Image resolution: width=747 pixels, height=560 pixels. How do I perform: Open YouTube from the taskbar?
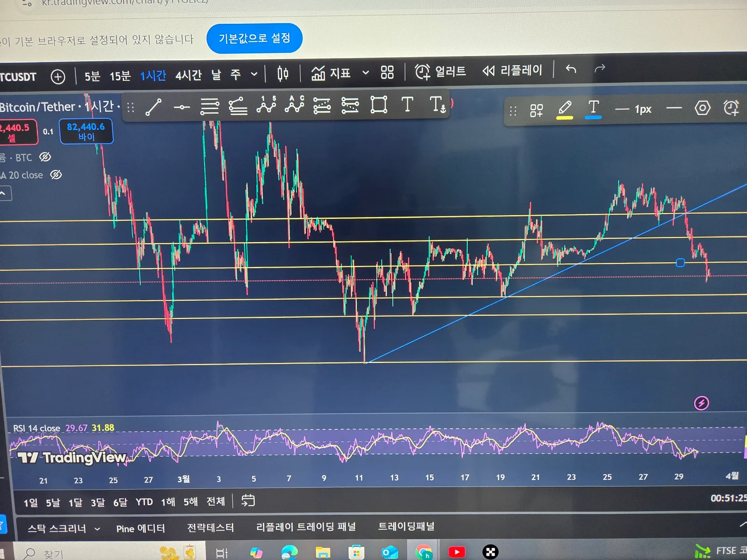pyautogui.click(x=457, y=552)
